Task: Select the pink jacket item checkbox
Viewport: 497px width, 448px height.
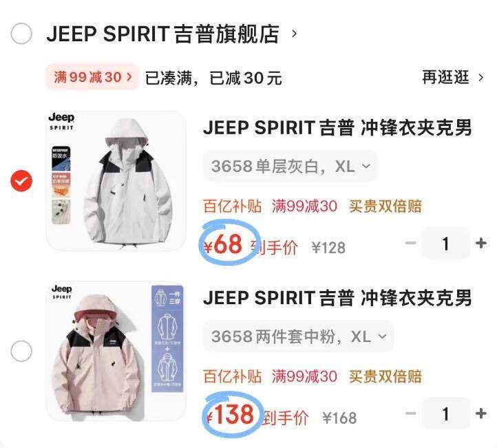Action: pyautogui.click(x=21, y=351)
